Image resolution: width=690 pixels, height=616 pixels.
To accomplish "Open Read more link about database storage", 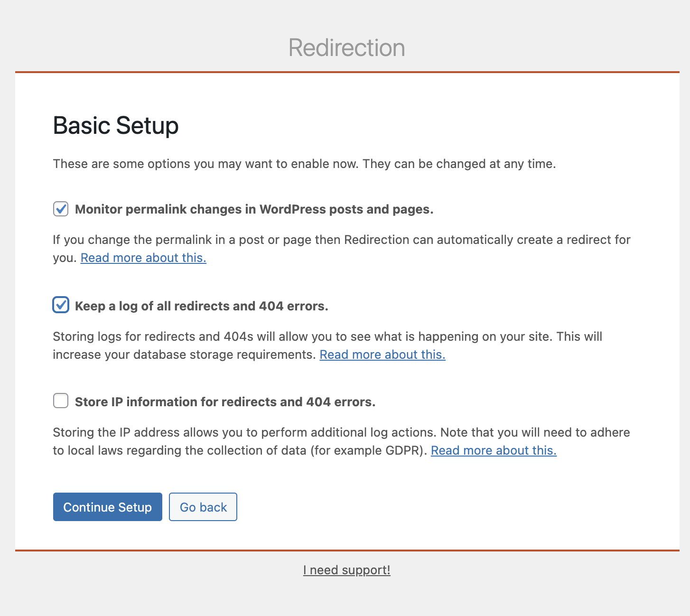I will coord(382,355).
